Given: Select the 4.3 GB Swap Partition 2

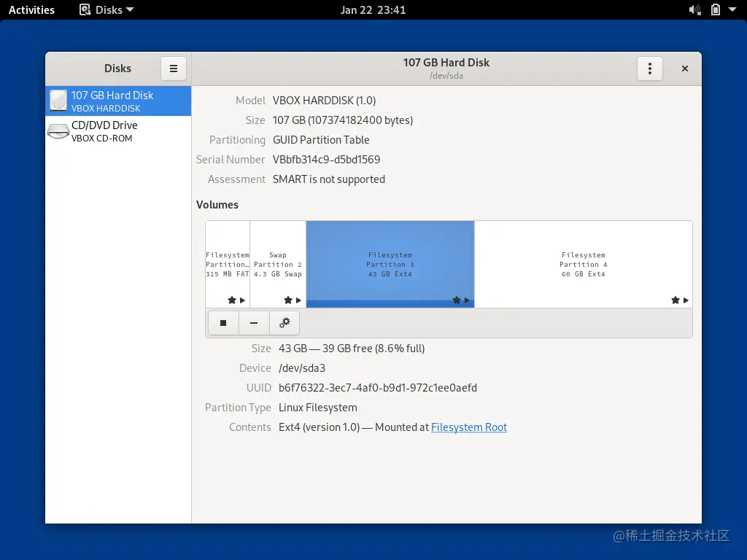Looking at the screenshot, I should click(x=278, y=264).
